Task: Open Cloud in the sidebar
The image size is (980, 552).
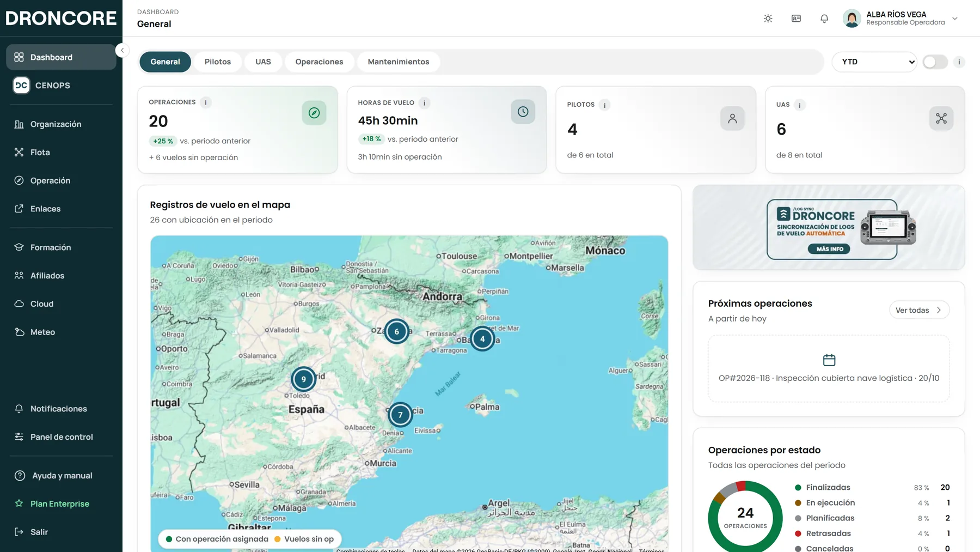Action: tap(61, 304)
